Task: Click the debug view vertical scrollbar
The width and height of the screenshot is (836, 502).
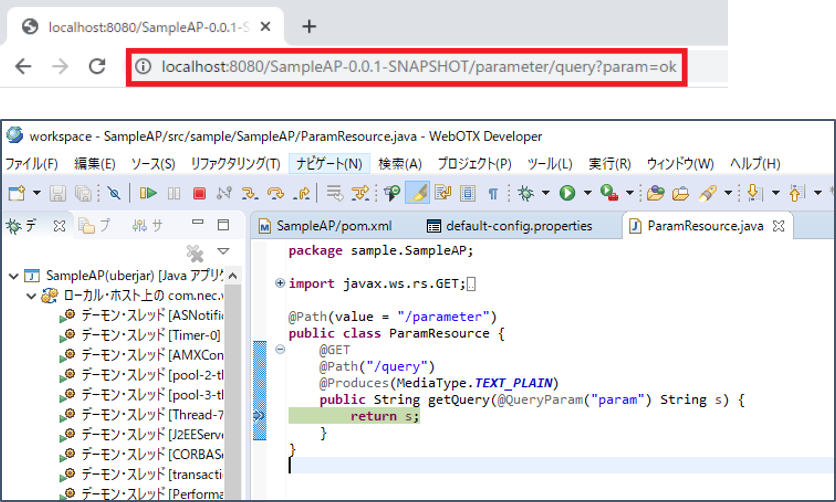Action: point(234,400)
